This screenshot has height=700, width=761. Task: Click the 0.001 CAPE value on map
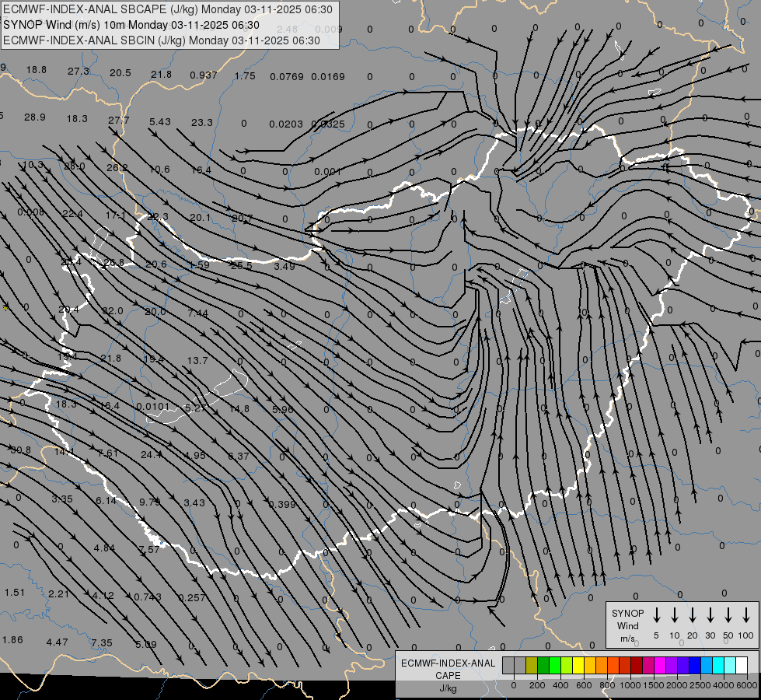coord(327,171)
